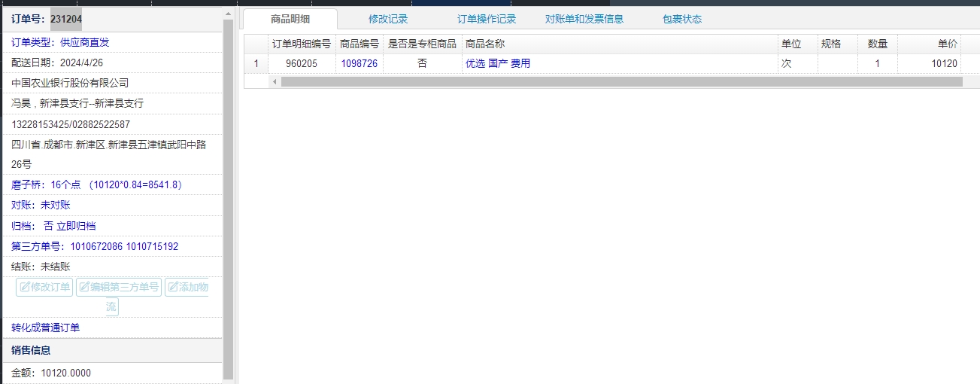Screen dimensions: 980x384
Task: Click the 销售信息 section header
Action: [x=113, y=350]
